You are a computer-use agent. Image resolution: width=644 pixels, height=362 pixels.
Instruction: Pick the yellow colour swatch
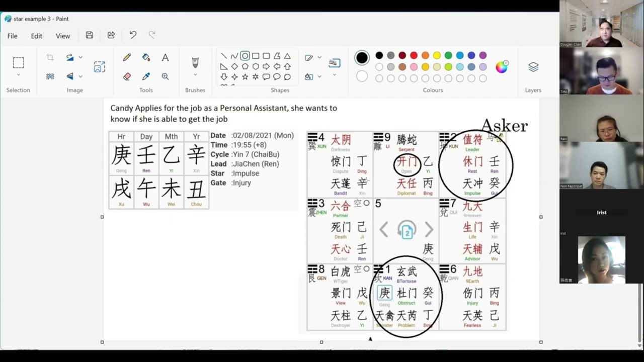coord(437,55)
